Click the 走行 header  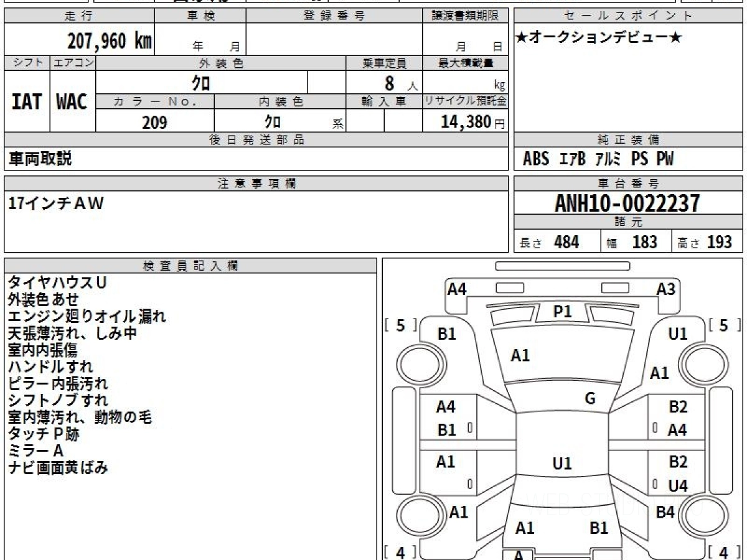pos(78,16)
